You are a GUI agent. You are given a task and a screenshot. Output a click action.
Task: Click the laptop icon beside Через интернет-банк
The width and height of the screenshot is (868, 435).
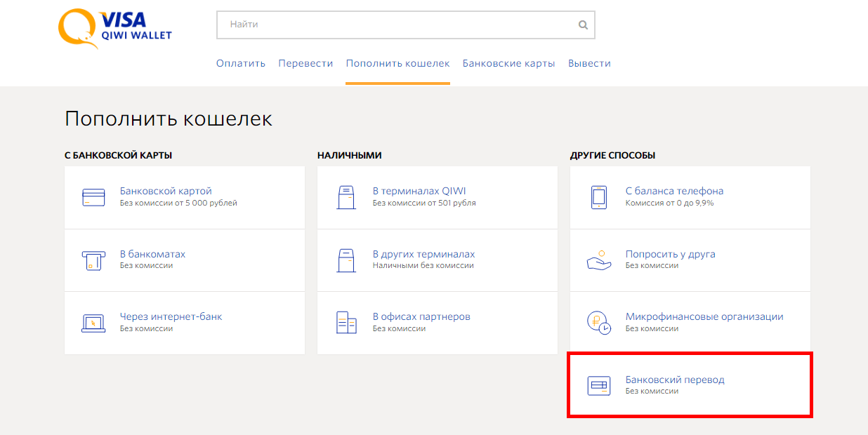[93, 323]
